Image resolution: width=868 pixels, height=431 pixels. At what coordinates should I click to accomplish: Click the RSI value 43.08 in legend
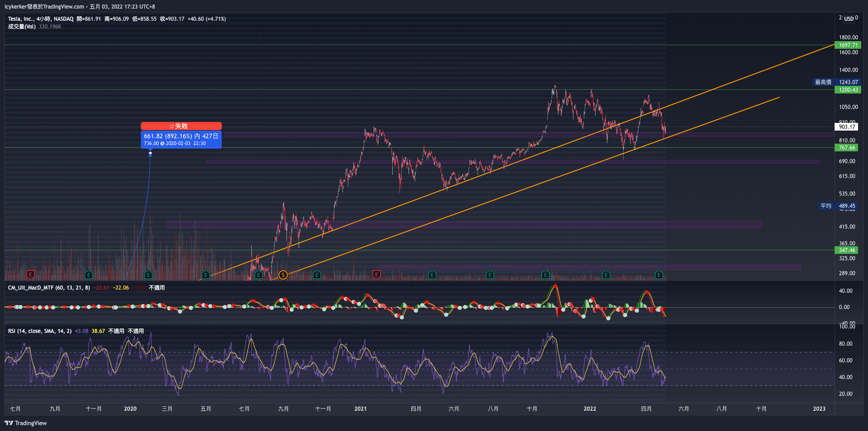pos(82,331)
